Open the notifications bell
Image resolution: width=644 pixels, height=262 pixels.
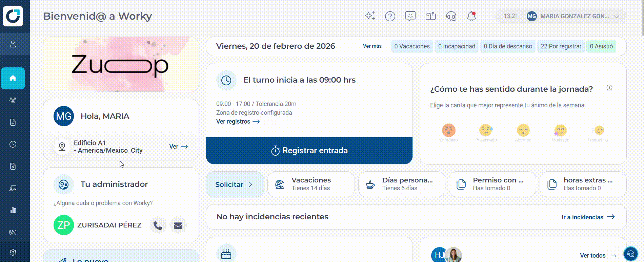(471, 16)
